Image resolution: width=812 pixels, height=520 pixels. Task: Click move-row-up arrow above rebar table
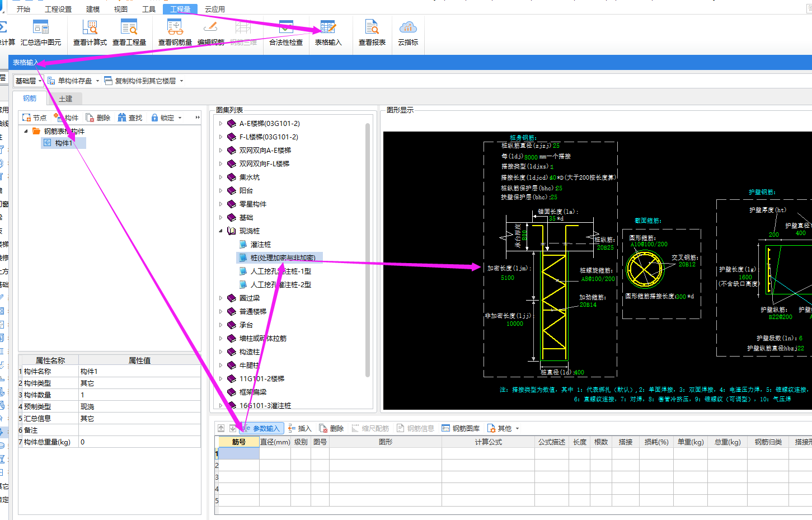(221, 428)
